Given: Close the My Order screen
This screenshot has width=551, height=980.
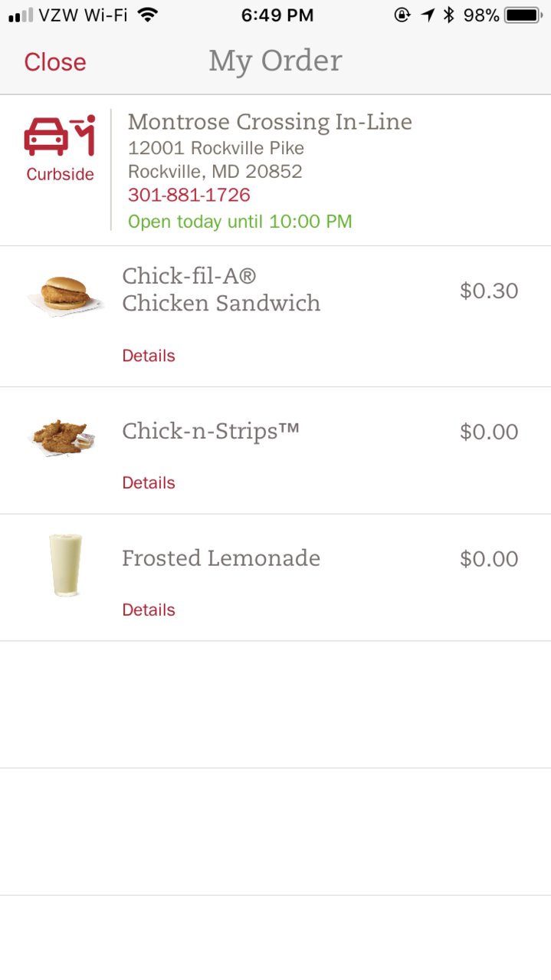Looking at the screenshot, I should tap(55, 62).
